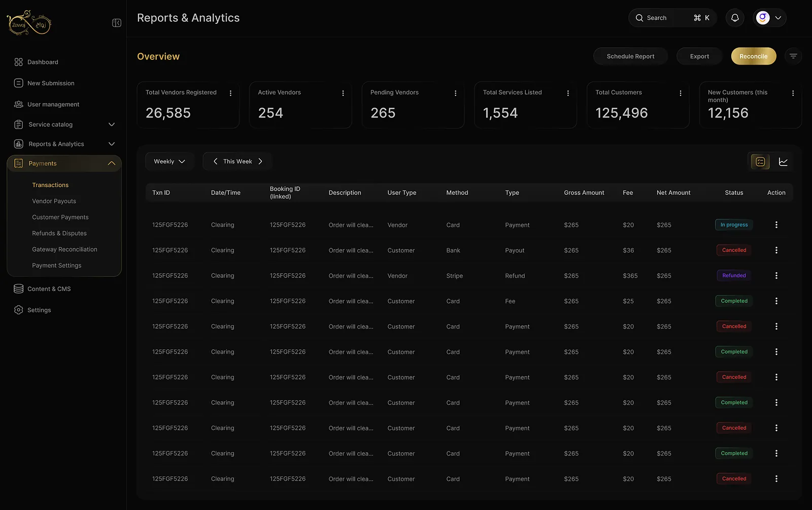Click the Zawaj logo

29,23
